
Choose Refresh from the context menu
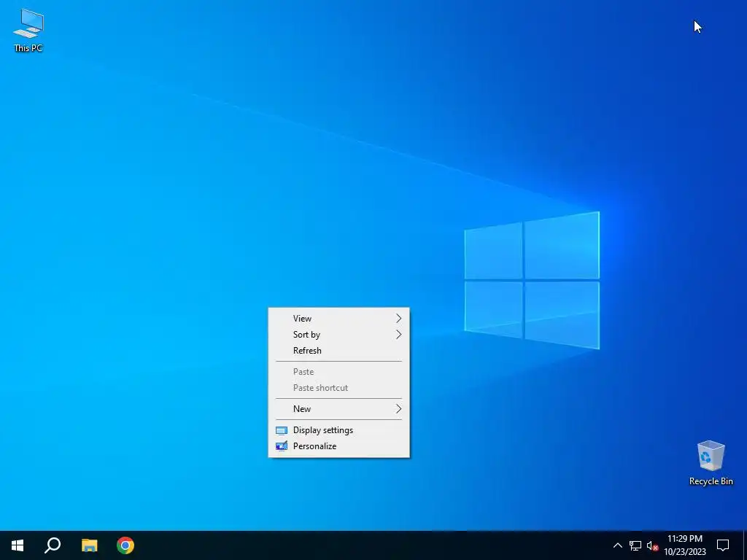(338, 351)
